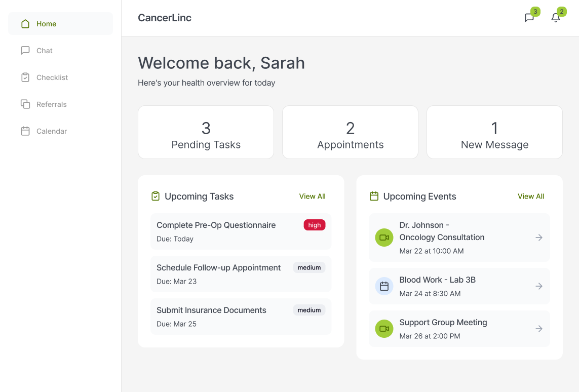579x392 pixels.
Task: Select the calendar icon beside Blood Work event
Action: [x=384, y=286]
